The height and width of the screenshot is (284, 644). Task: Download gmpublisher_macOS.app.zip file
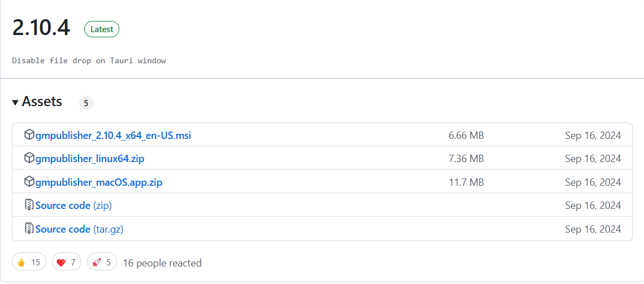click(x=99, y=182)
